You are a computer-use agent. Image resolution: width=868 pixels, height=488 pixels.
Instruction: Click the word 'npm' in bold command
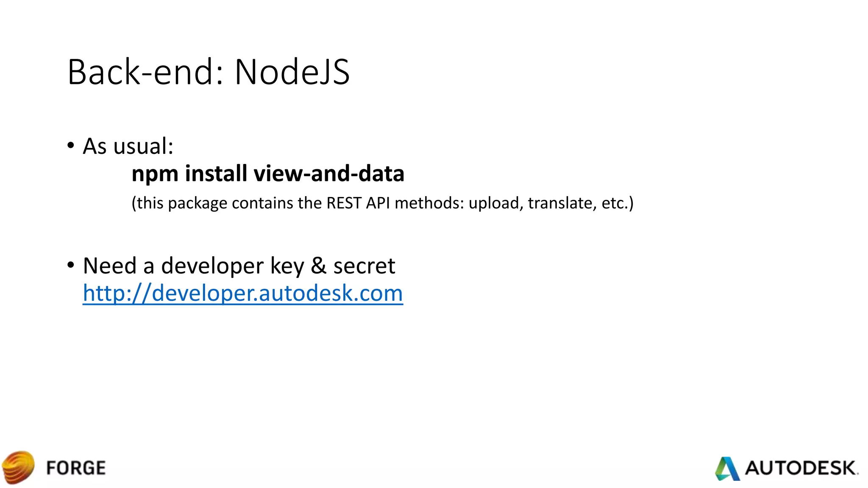pos(153,174)
